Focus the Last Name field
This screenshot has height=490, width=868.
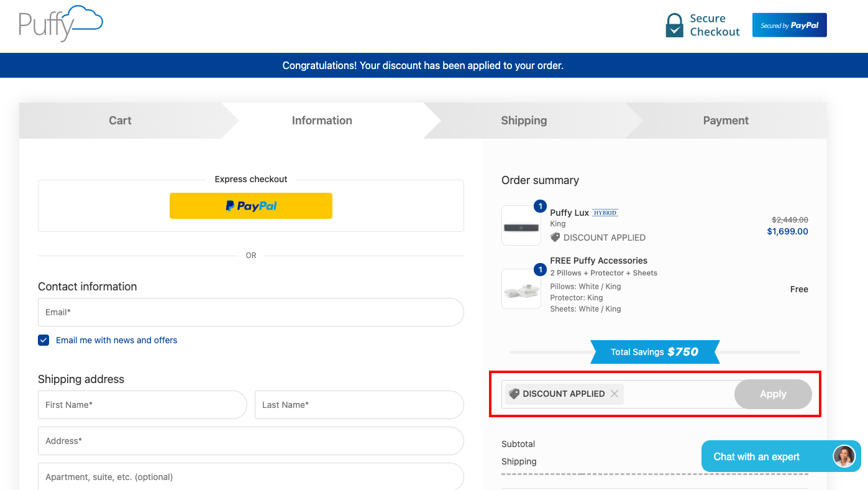[359, 405]
